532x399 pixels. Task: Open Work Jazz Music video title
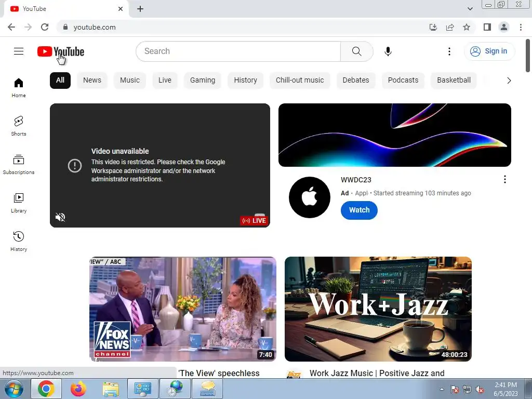click(x=377, y=373)
